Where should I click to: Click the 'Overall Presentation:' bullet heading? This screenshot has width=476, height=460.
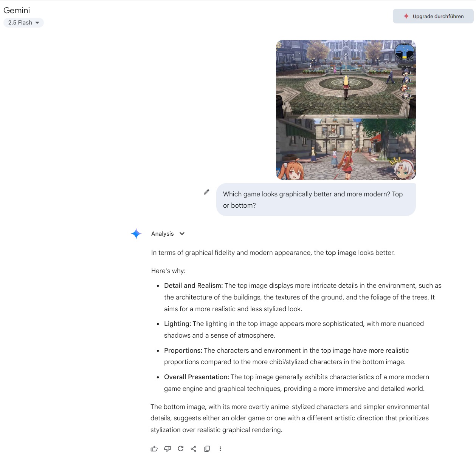click(197, 377)
